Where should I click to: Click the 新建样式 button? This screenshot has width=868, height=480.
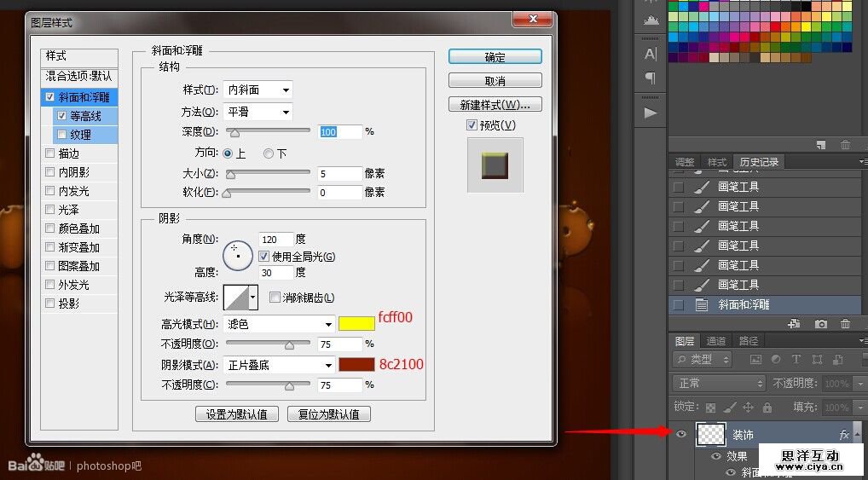click(x=495, y=105)
